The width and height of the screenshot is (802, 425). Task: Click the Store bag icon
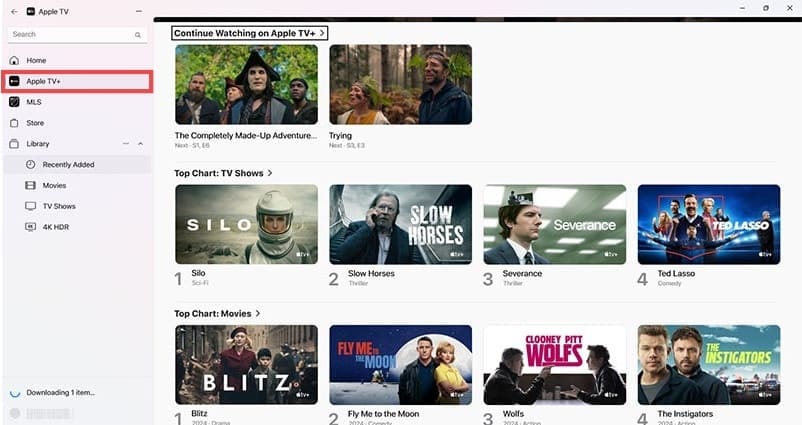pyautogui.click(x=14, y=123)
